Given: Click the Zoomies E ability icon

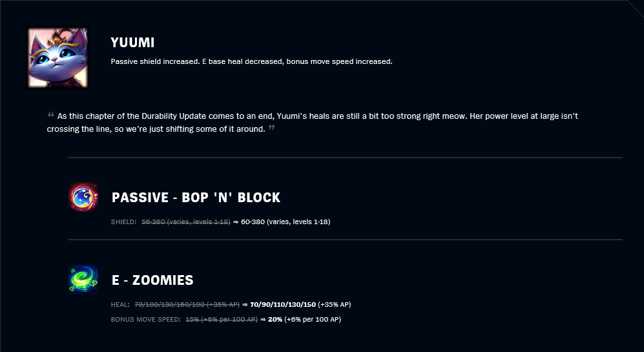Looking at the screenshot, I should tap(83, 280).
